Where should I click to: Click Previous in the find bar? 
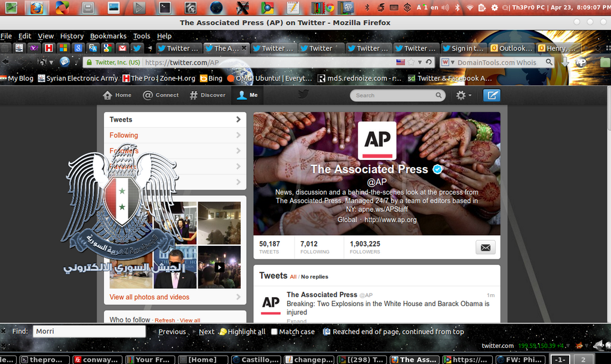172,332
